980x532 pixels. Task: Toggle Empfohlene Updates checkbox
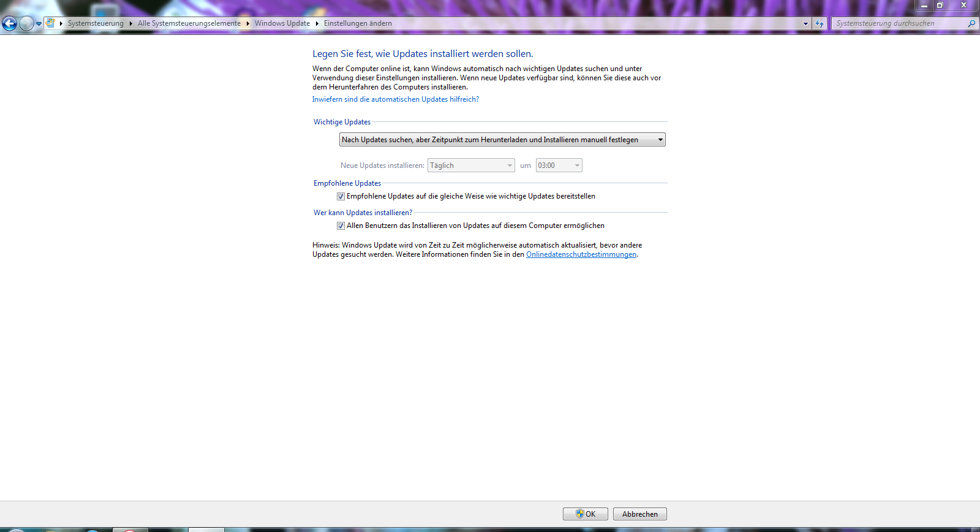pos(341,196)
